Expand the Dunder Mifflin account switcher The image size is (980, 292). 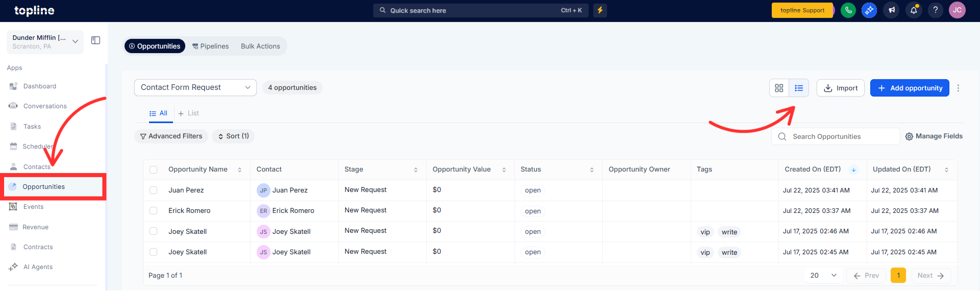(x=45, y=42)
